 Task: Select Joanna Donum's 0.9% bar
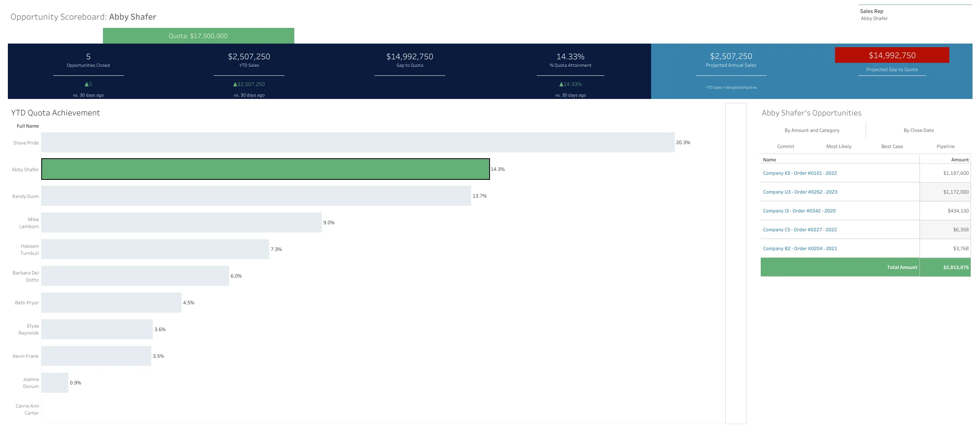coord(55,383)
